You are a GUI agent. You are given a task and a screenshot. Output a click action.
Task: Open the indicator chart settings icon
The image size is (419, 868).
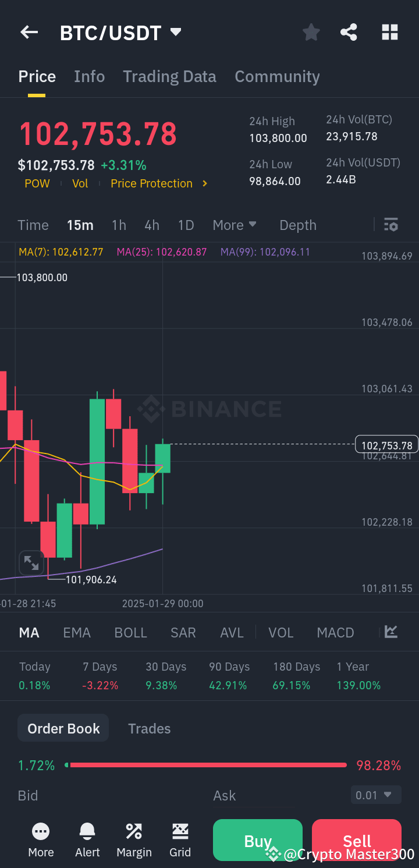[x=391, y=632]
